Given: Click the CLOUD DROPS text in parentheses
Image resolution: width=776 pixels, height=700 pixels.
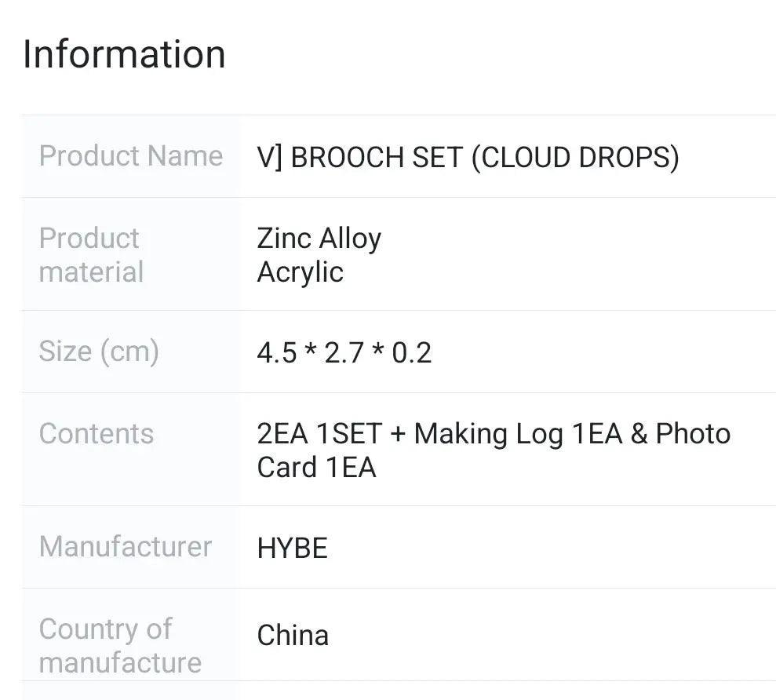Looking at the screenshot, I should coord(575,158).
